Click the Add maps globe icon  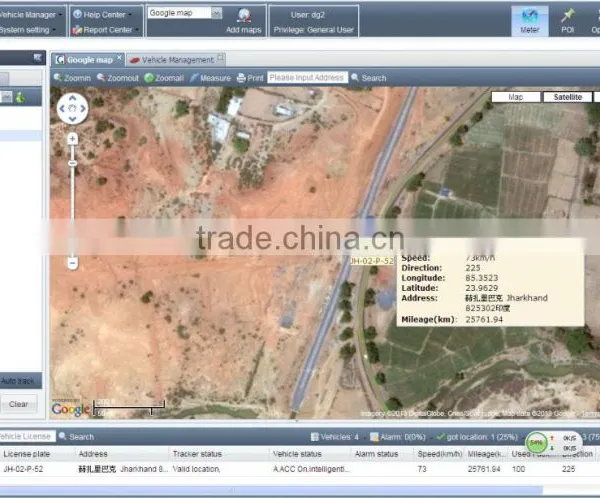(244, 16)
